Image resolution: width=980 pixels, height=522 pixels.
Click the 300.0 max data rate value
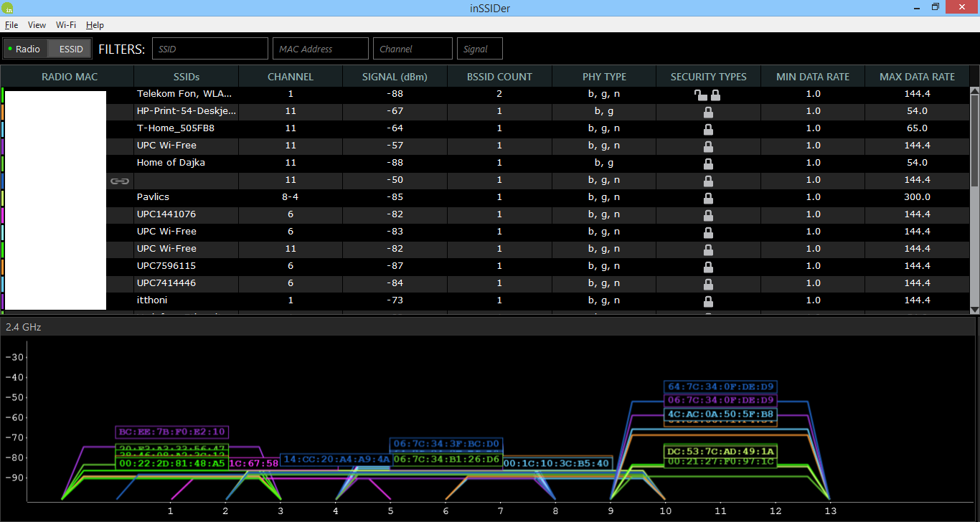(x=917, y=197)
